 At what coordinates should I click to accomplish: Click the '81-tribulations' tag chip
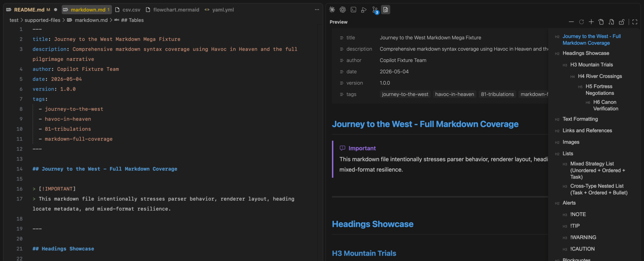[x=497, y=94]
